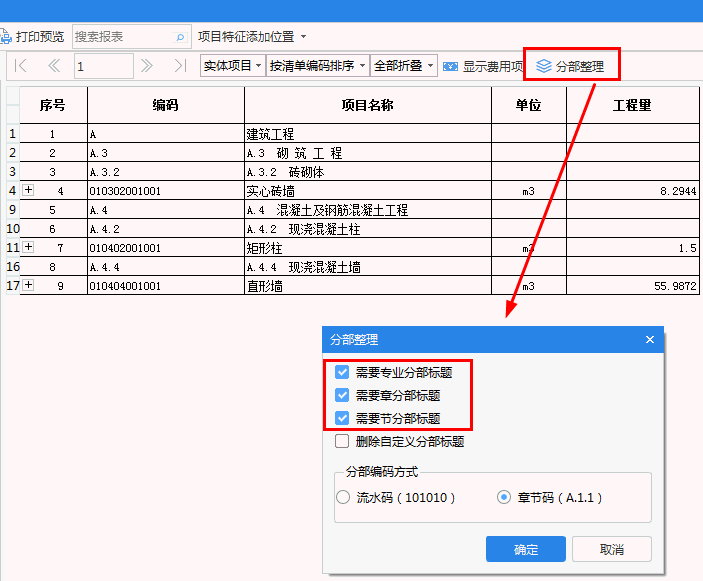Enable 删除自定义分部标题 checkbox

[x=342, y=441]
